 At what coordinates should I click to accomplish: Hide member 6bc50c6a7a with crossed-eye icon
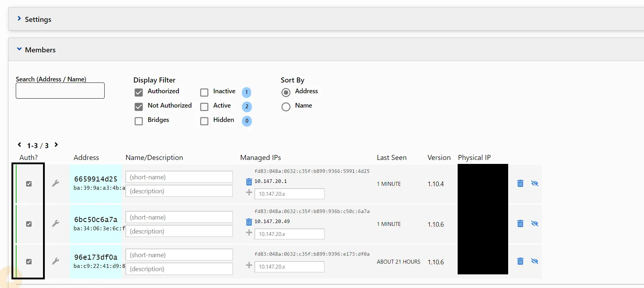click(x=535, y=224)
